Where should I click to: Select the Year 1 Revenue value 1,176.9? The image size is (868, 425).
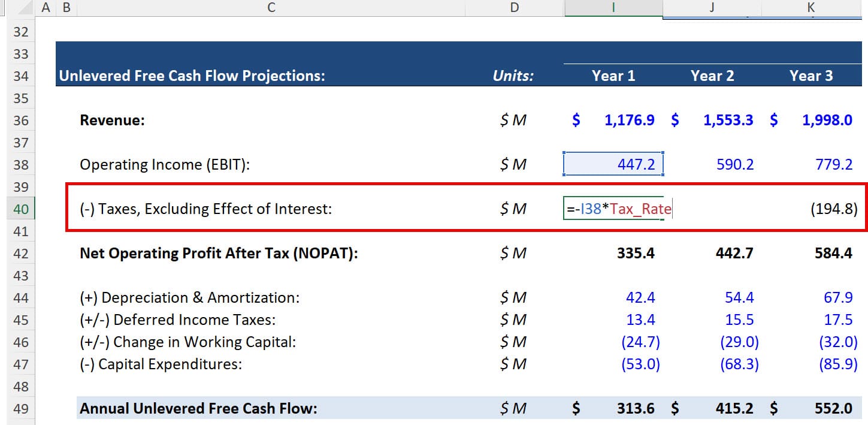point(629,120)
